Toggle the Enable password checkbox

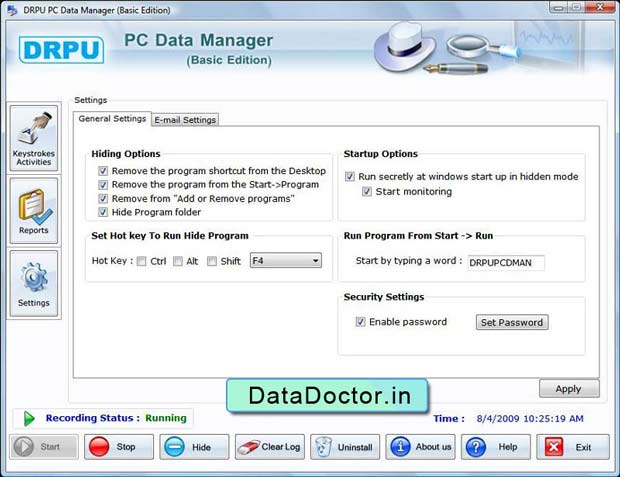360,322
